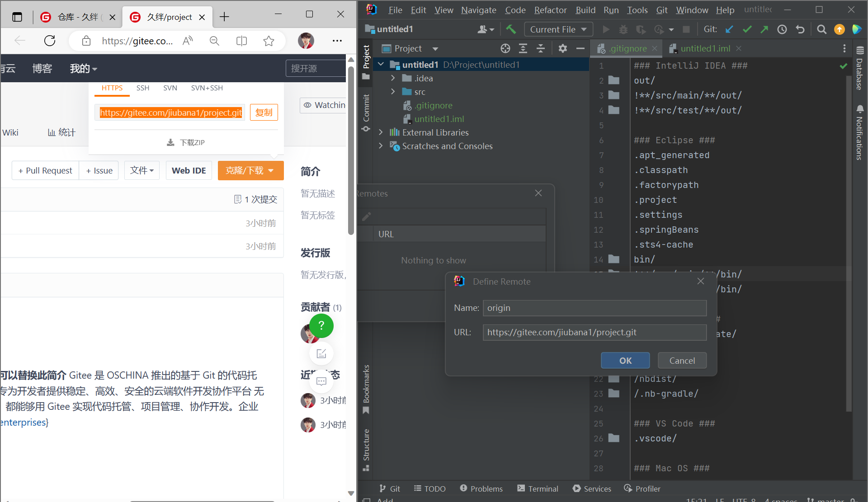Click the Git rollback icon
The height and width of the screenshot is (502, 868).
[800, 29]
